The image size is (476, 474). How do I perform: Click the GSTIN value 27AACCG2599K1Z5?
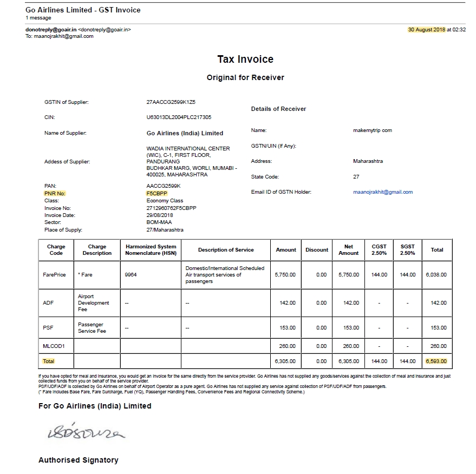click(171, 102)
